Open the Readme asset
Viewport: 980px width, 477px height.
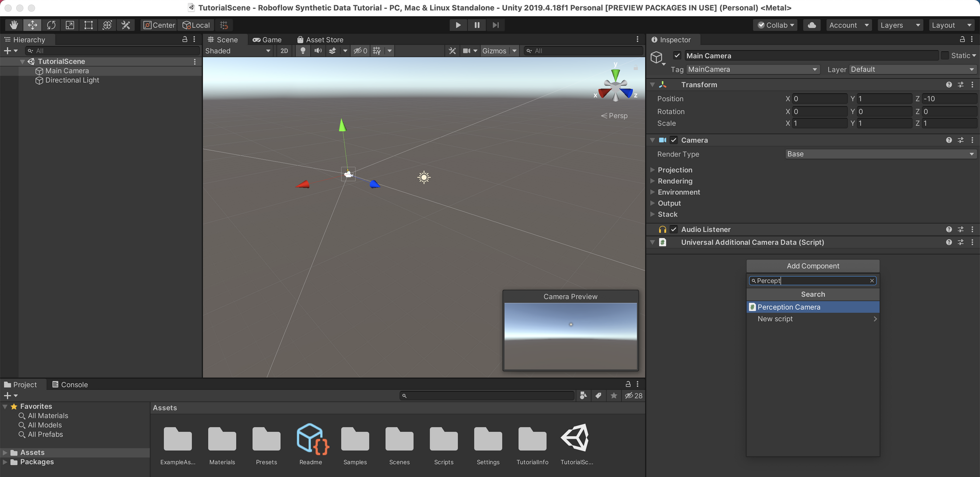(x=311, y=445)
